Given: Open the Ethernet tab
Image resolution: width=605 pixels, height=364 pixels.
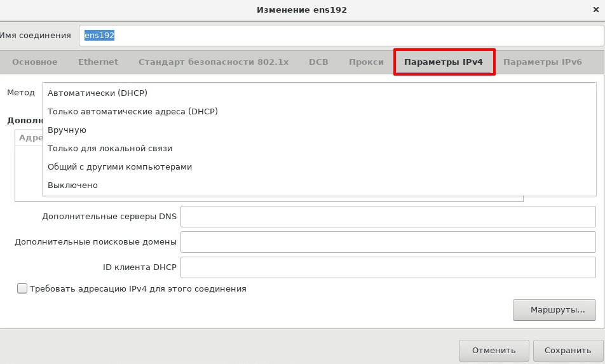Looking at the screenshot, I should (98, 62).
